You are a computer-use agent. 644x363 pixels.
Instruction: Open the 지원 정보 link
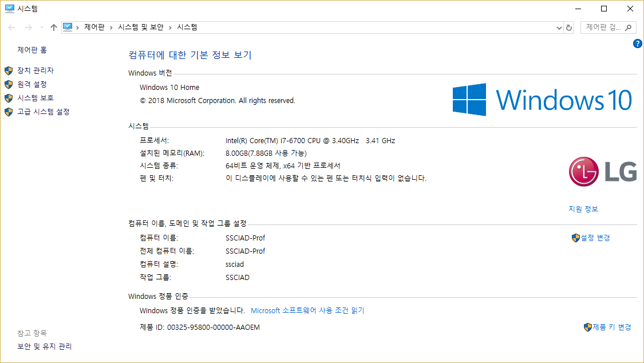(x=583, y=209)
